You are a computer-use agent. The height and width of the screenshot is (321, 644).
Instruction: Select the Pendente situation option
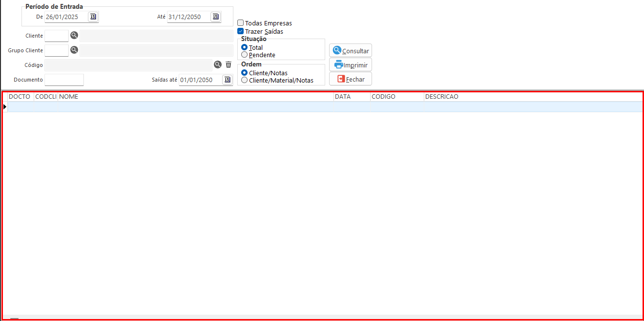tap(245, 55)
